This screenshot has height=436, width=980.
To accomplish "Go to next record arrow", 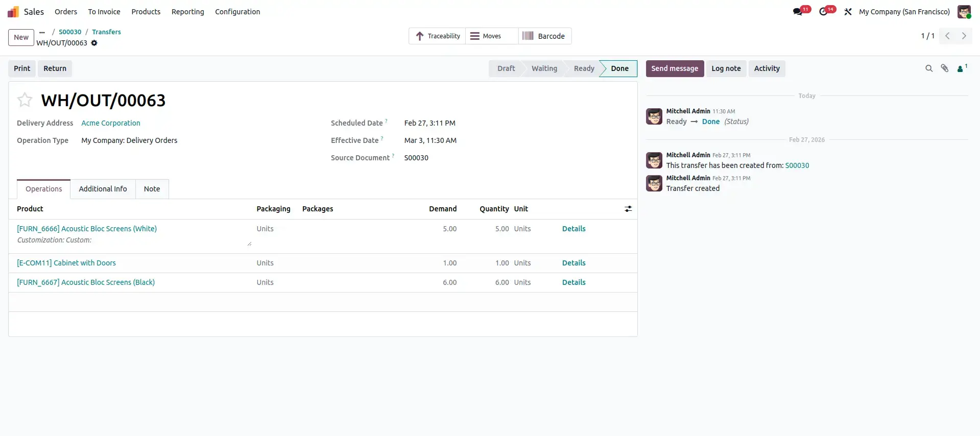I will [964, 36].
